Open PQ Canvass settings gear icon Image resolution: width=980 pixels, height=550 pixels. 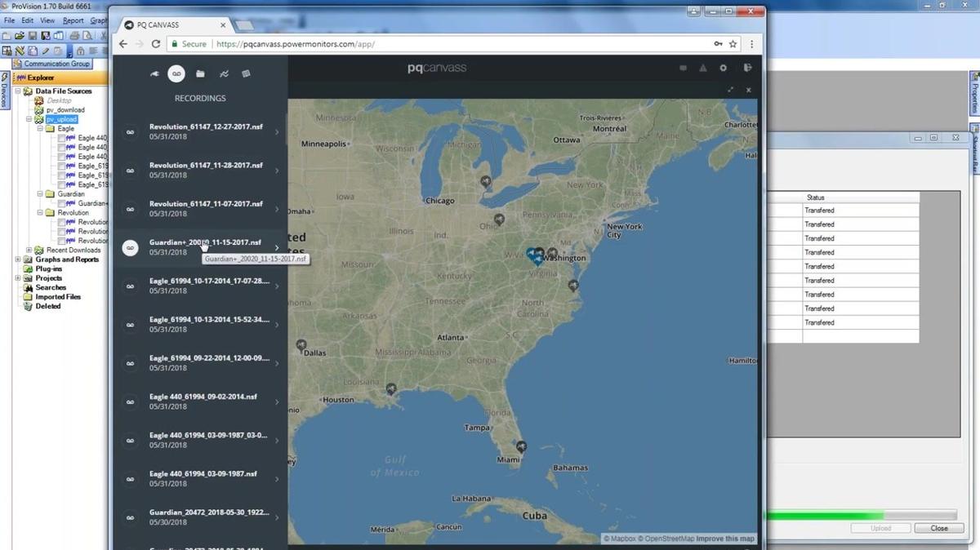(x=723, y=69)
